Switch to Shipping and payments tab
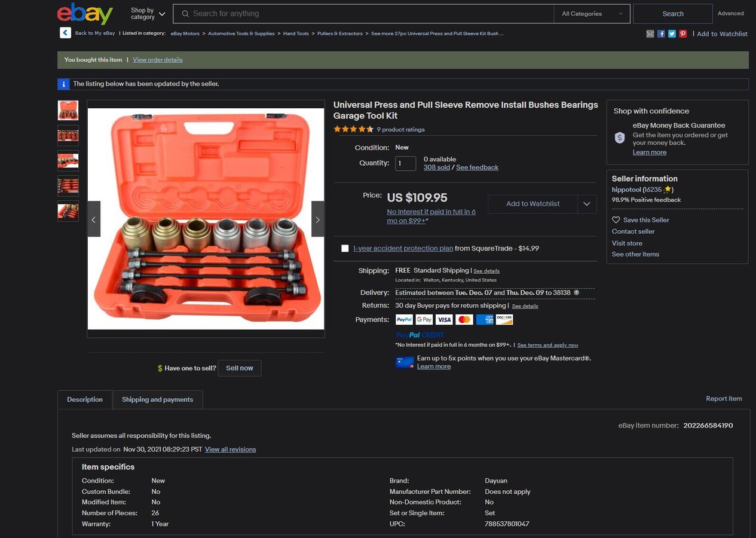Image resolution: width=756 pixels, height=538 pixels. (x=157, y=399)
